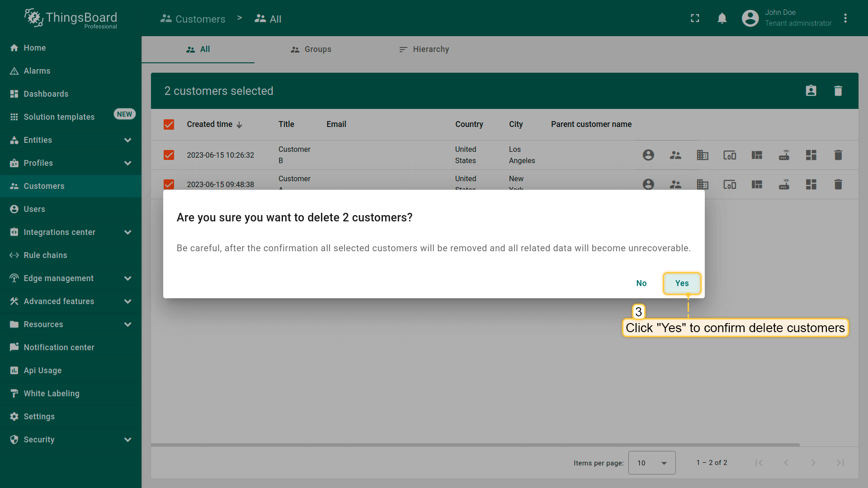Click change owner icon in selection header
Viewport: 868px width, 488px height.
coord(811,91)
